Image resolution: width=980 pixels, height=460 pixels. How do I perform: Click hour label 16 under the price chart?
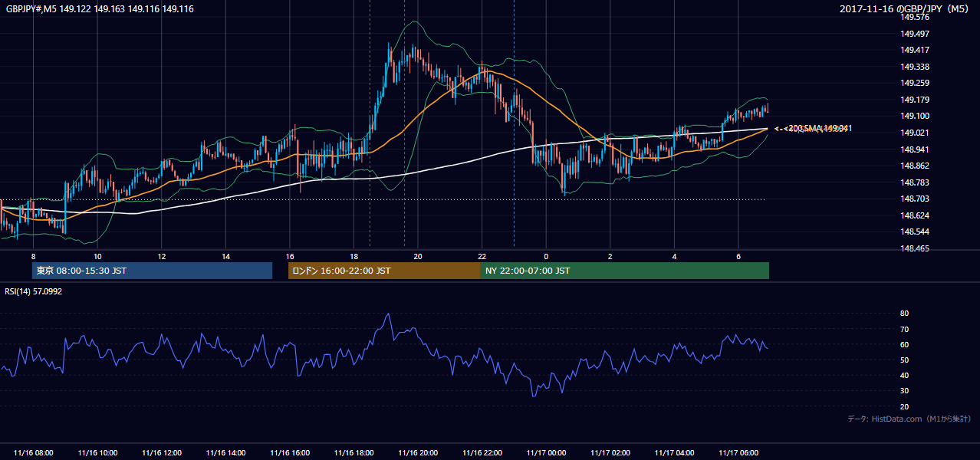(x=290, y=256)
